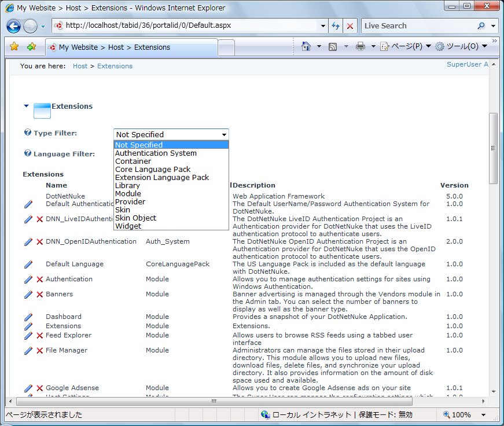Click the vertical scrollbar thumb
Viewport: 504px width, 426px height.
(493, 148)
